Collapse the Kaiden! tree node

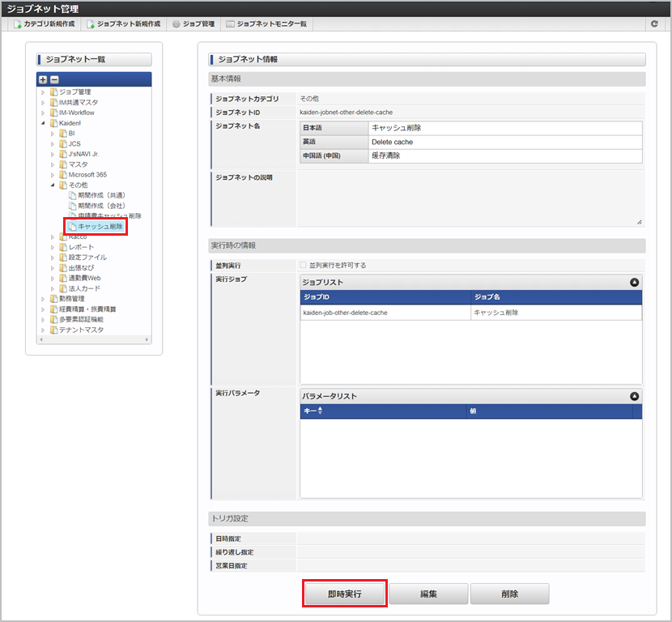pos(44,123)
